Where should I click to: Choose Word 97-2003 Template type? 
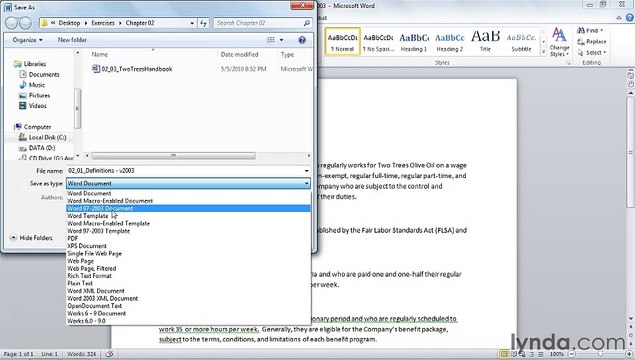(x=188, y=231)
